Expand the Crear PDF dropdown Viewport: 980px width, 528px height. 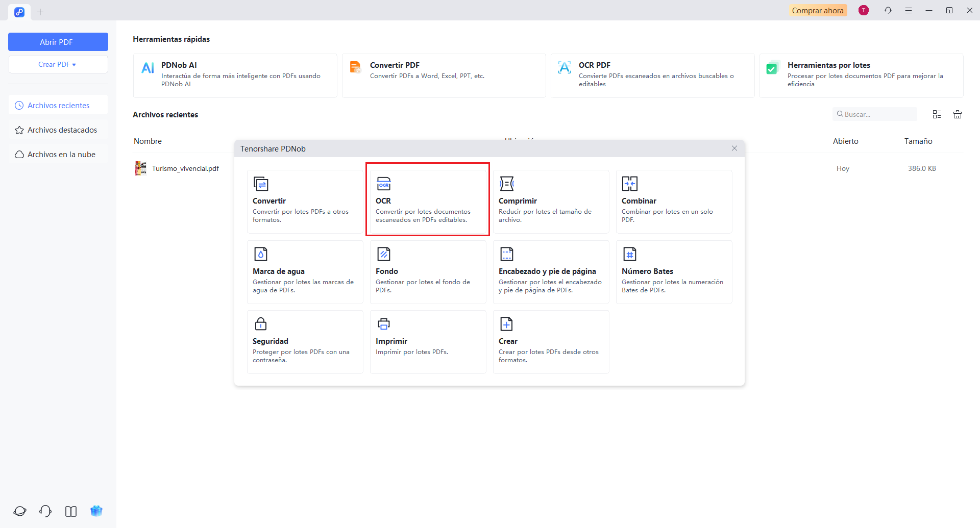58,65
